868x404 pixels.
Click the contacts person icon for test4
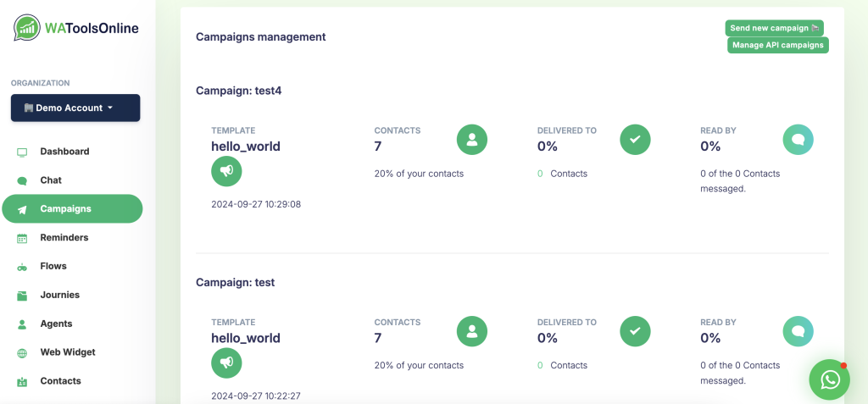point(471,140)
